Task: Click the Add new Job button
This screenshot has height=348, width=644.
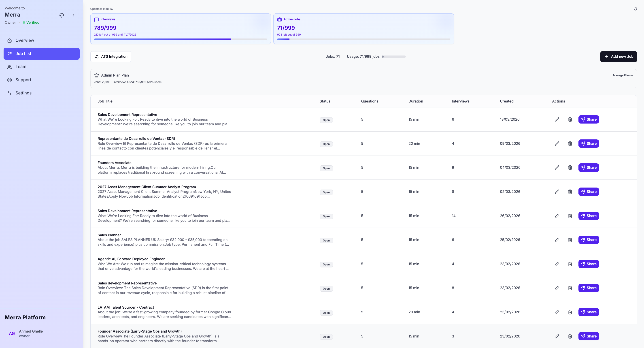Action: pyautogui.click(x=618, y=57)
